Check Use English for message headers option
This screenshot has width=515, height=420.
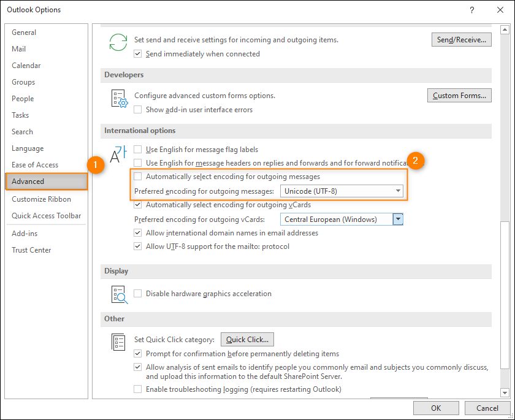coord(137,163)
